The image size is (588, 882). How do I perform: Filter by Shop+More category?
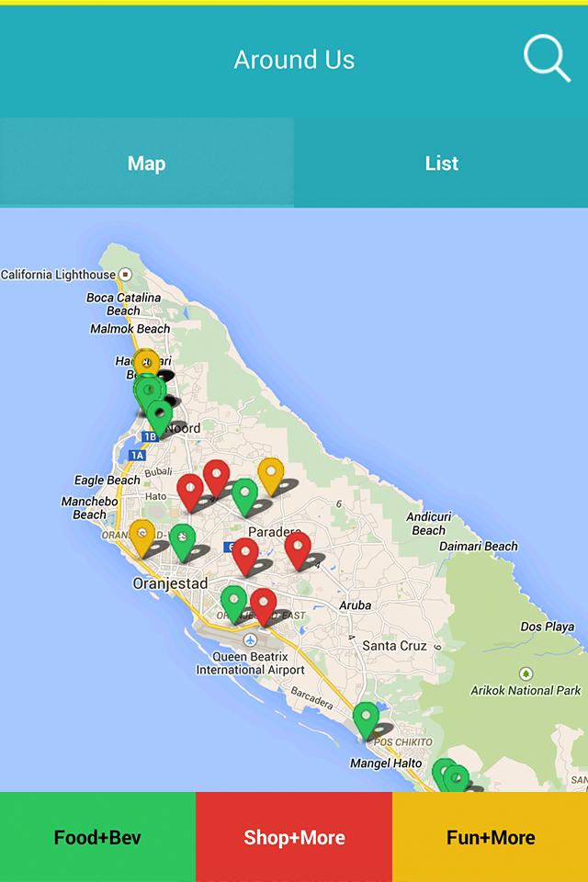tap(294, 837)
